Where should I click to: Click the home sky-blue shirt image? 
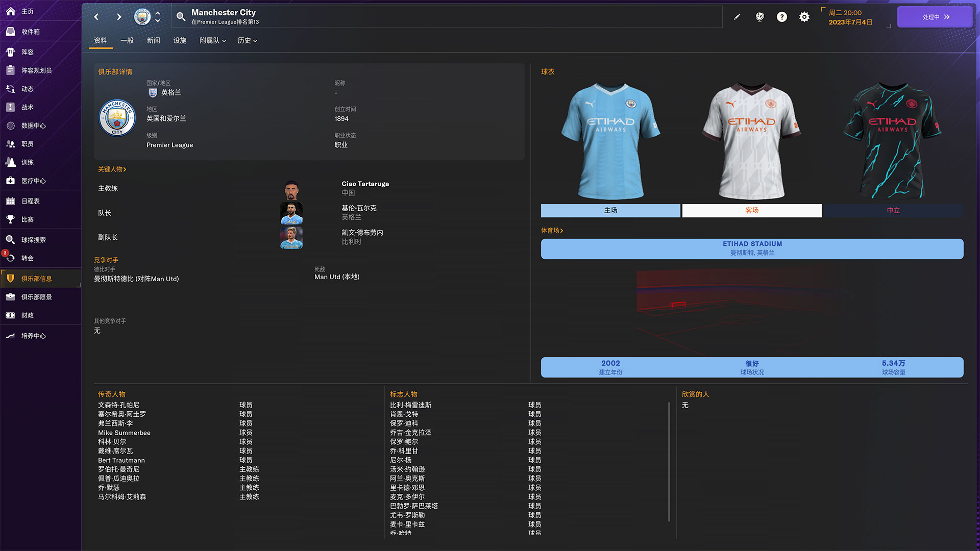pos(610,141)
